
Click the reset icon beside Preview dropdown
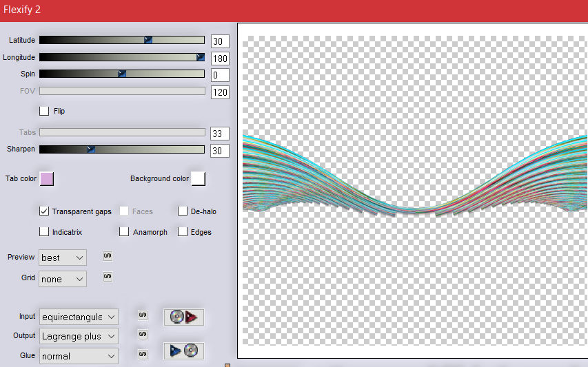coord(108,256)
